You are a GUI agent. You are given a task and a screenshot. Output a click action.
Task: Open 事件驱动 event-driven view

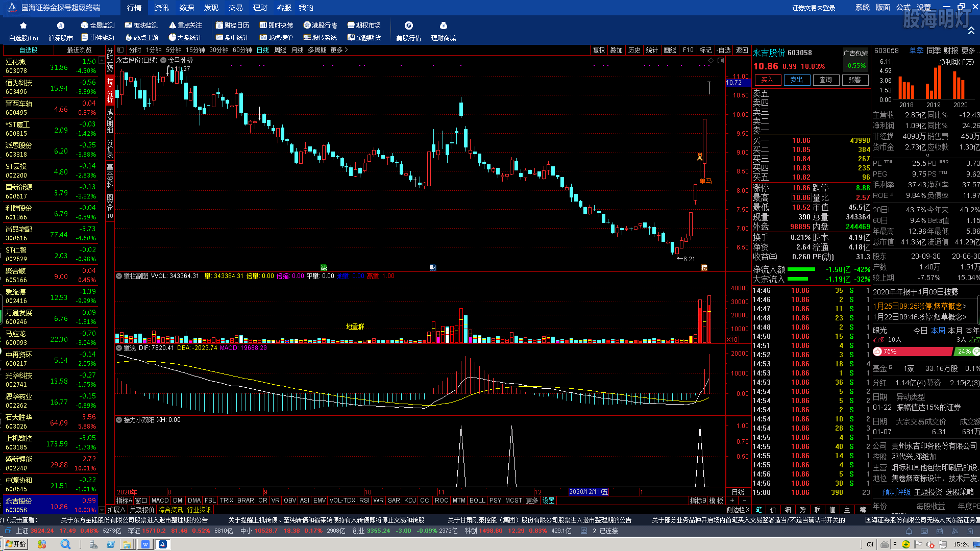(97, 38)
